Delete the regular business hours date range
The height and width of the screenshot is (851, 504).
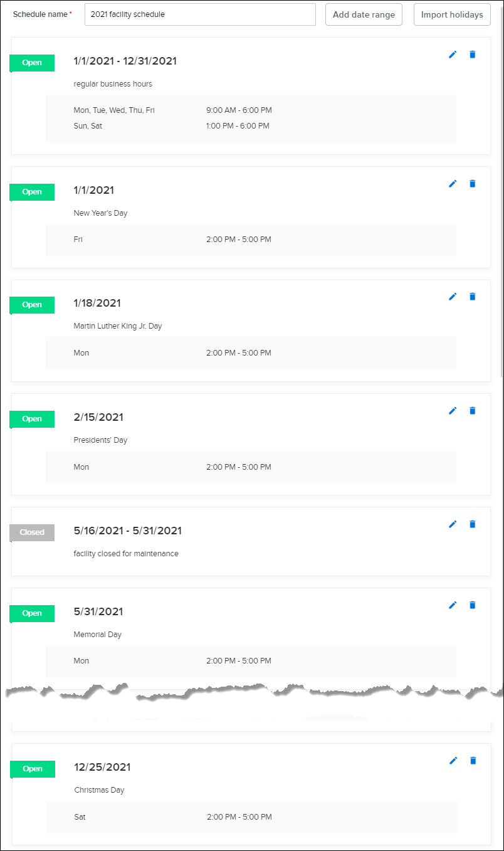[473, 55]
